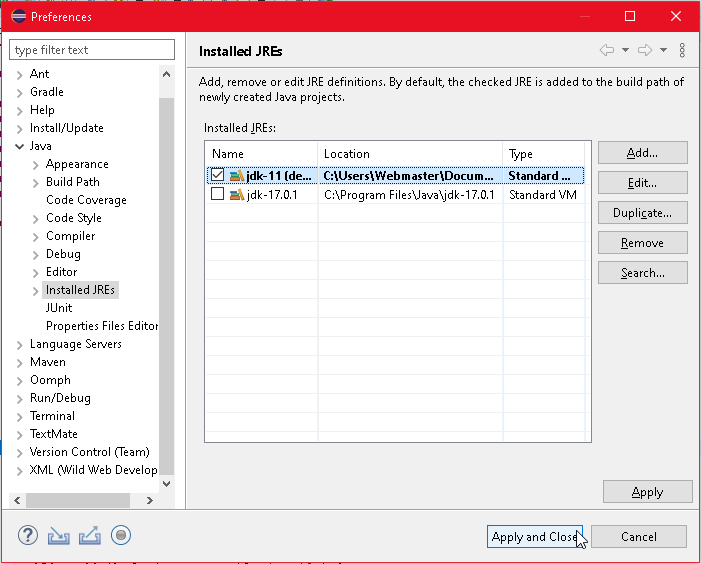Expand the Code Style subnode
The height and width of the screenshot is (564, 701).
click(x=36, y=219)
